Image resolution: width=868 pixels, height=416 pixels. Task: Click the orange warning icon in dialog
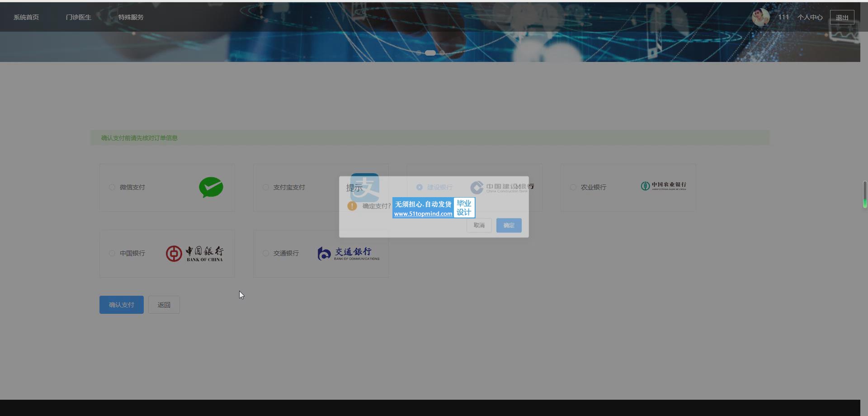pos(352,206)
